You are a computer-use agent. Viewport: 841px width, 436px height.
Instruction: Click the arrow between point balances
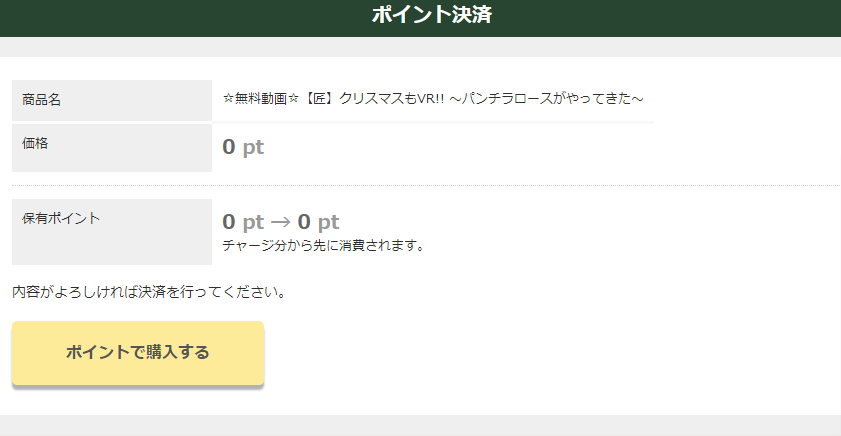(281, 222)
